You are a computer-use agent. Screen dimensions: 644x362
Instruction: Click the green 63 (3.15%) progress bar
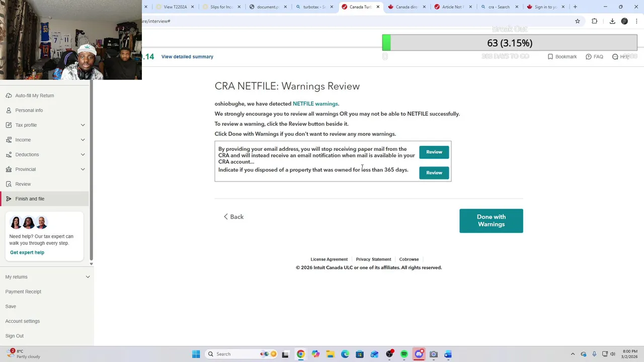[x=510, y=43]
